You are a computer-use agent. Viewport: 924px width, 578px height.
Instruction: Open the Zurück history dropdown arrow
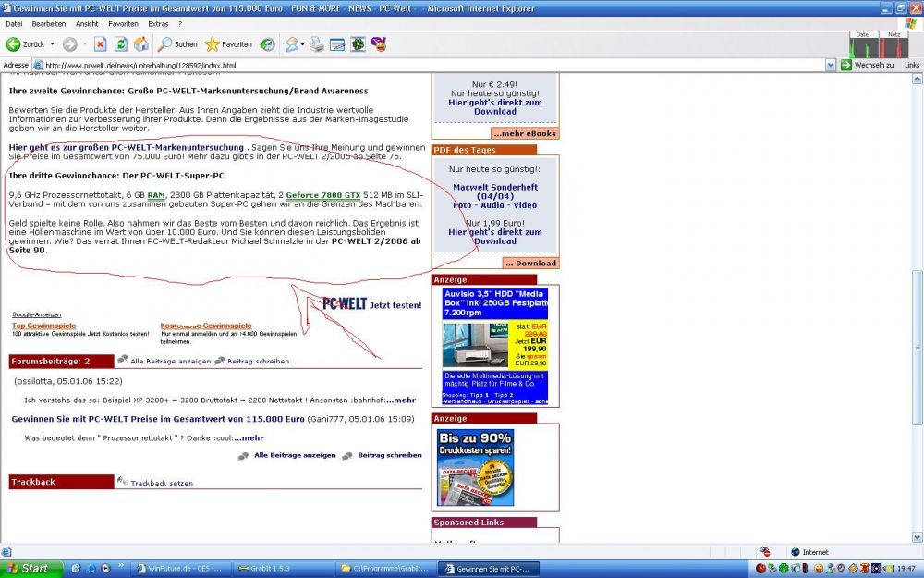[52, 44]
